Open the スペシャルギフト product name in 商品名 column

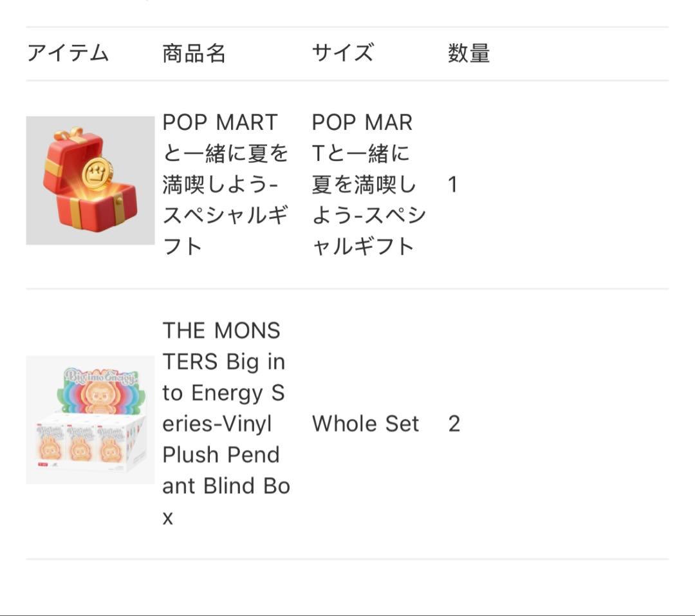coord(225,184)
